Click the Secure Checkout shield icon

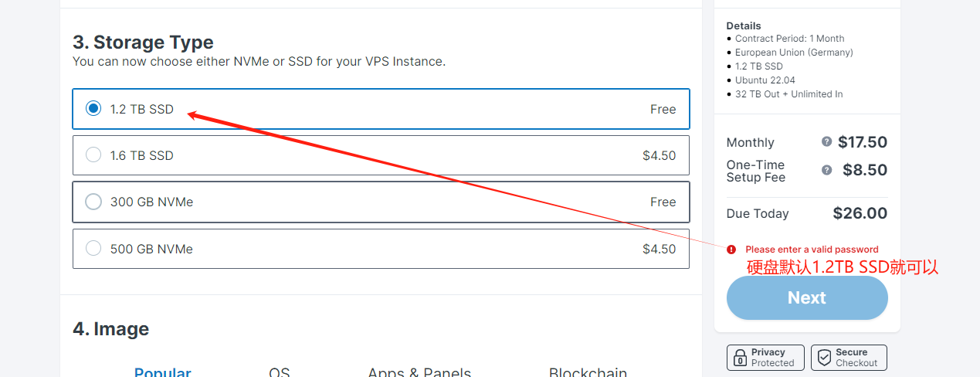coord(824,358)
